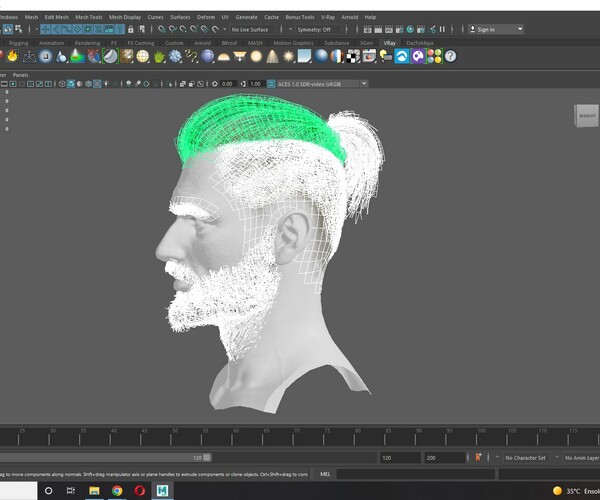Click the checkerboard material shelf icon

click(353, 57)
